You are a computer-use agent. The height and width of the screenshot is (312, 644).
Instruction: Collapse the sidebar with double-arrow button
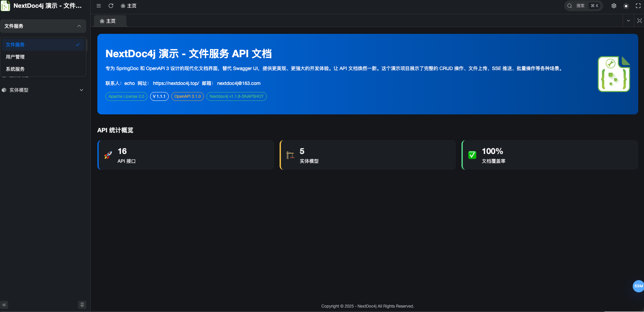(4, 305)
